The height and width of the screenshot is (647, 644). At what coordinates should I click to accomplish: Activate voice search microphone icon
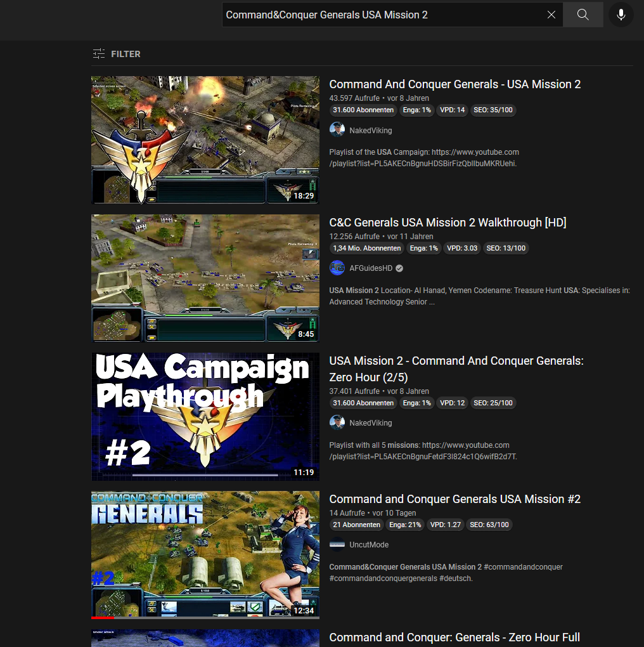tap(621, 15)
